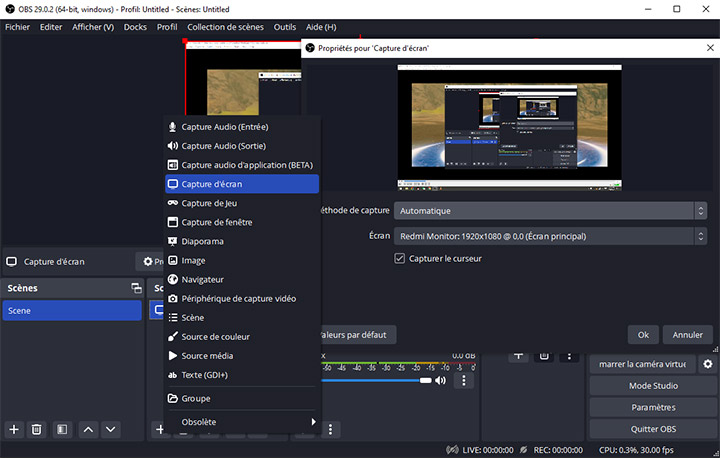The height and width of the screenshot is (458, 720).
Task: Select the Scene item in Scenes list
Action: click(71, 311)
